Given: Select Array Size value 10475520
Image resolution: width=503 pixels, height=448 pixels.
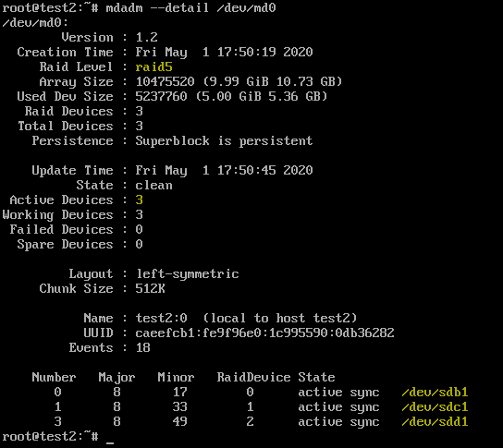Looking at the screenshot, I should pyautogui.click(x=165, y=81).
